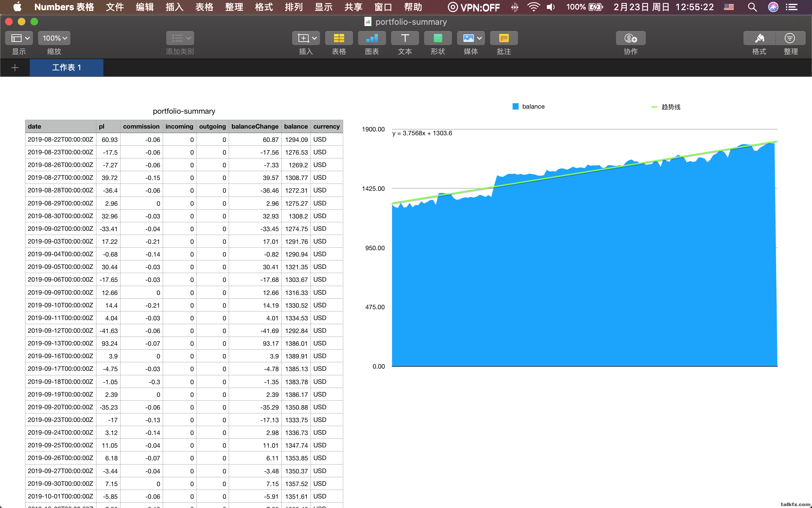Click the Collaborate (协作) icon
This screenshot has width=812, height=508.
coord(631,38)
